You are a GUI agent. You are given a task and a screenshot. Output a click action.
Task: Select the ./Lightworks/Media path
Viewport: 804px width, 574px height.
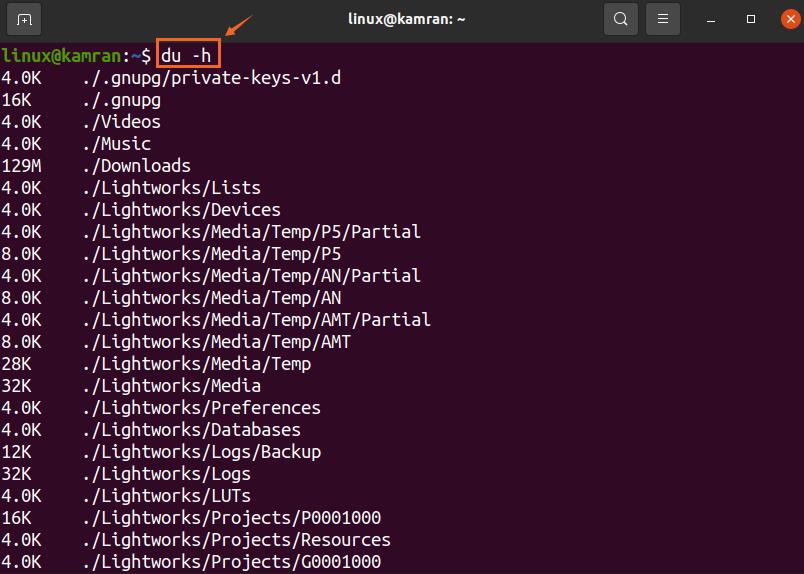point(171,387)
